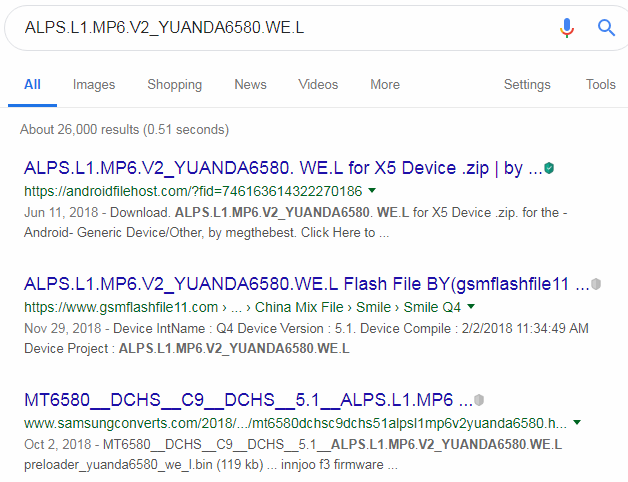Viewport: 628px width, 482px height.
Task: Click the green shield icon beside first result
Action: [549, 168]
